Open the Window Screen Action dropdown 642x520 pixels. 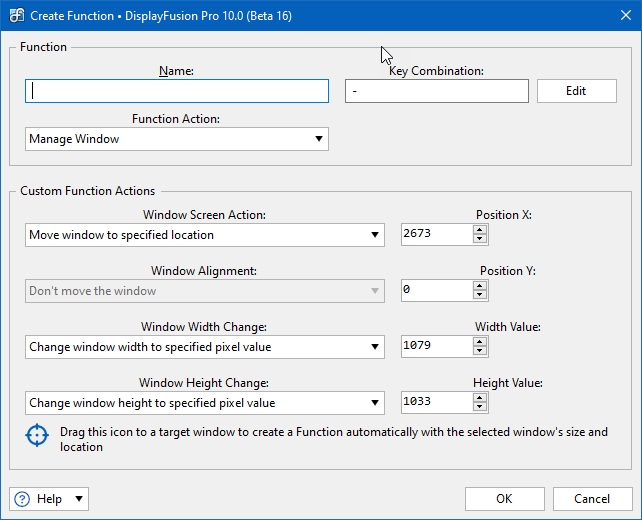click(x=205, y=235)
